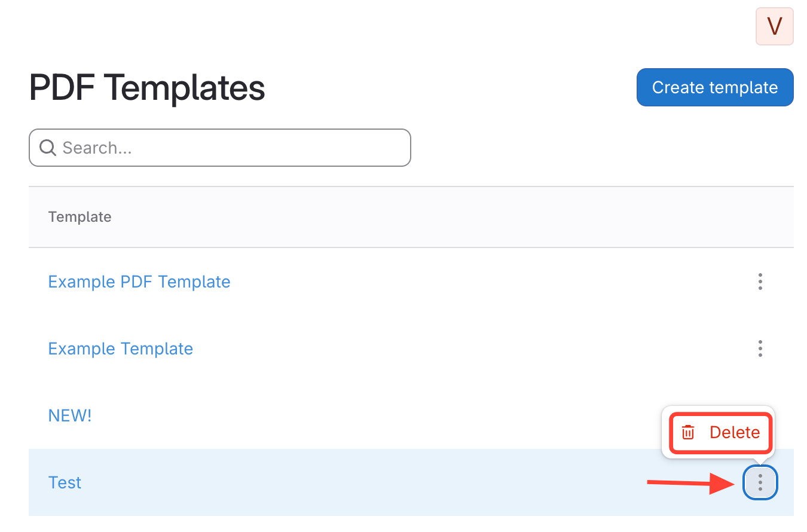Image resolution: width=807 pixels, height=532 pixels.
Task: Click the Template column header
Action: point(80,217)
